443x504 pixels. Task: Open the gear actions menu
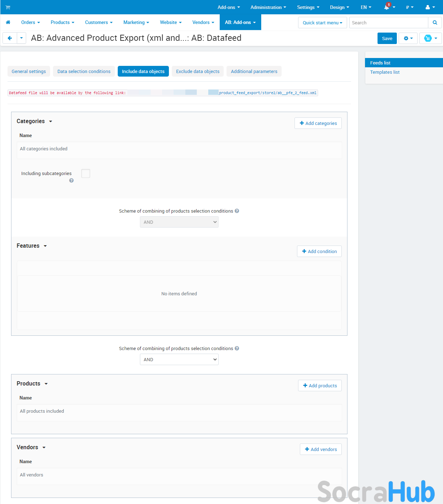click(x=408, y=38)
